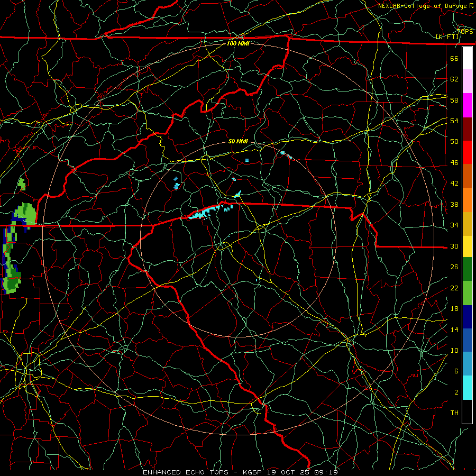Click the cyan legend swatch

(467, 388)
